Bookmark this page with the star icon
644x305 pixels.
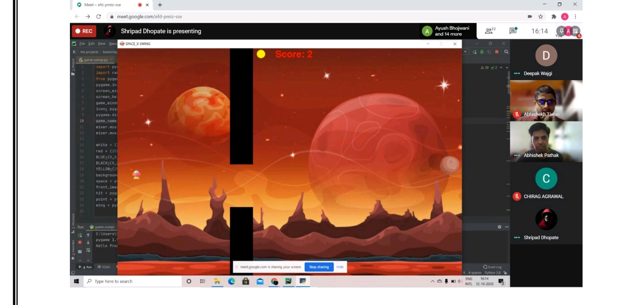pos(541,17)
